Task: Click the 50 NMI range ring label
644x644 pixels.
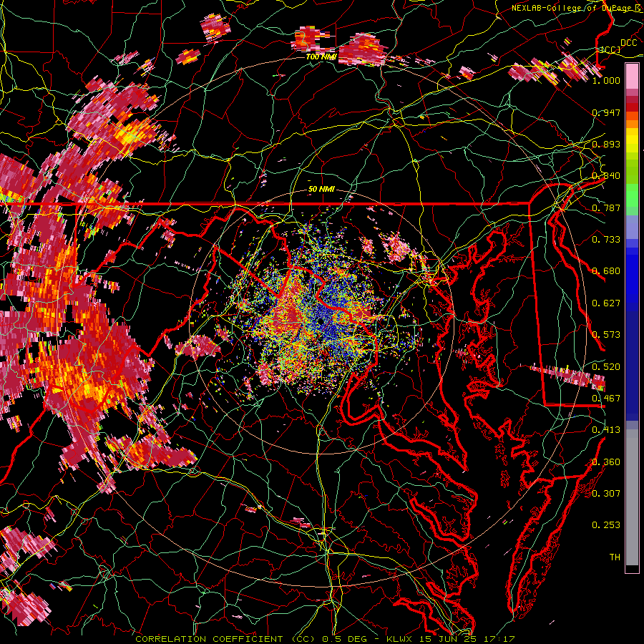Action: tap(321, 190)
